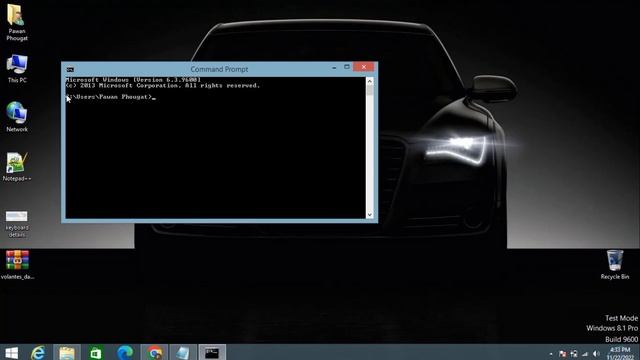Open the network connection tray icon
The width and height of the screenshot is (640, 360).
pyautogui.click(x=574, y=354)
